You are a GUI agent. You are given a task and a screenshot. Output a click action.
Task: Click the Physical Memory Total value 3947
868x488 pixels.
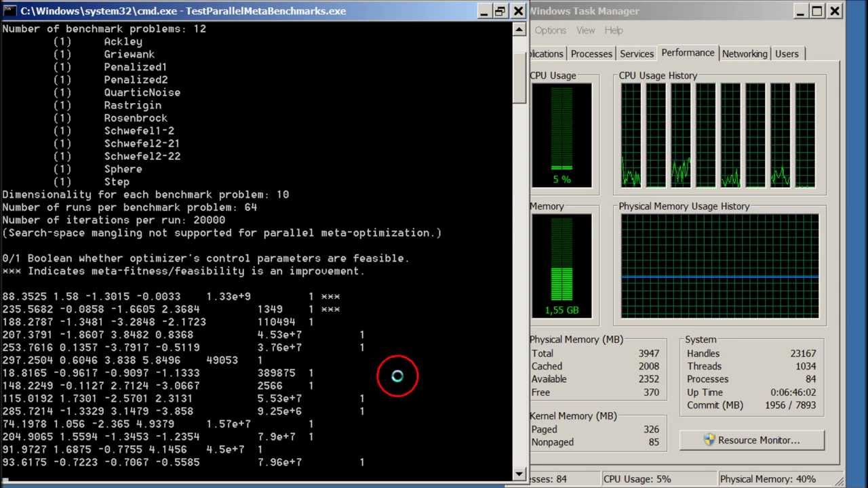tap(648, 353)
